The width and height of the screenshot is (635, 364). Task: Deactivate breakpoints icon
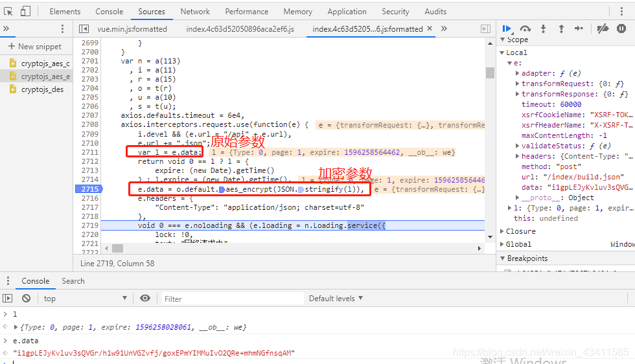point(603,28)
